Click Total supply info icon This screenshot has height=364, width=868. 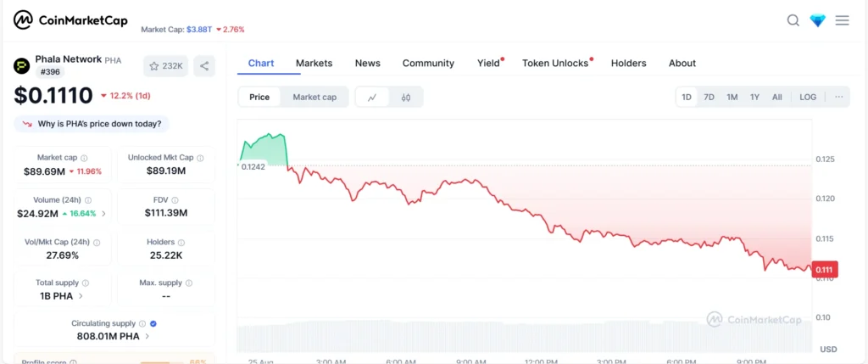click(x=86, y=283)
